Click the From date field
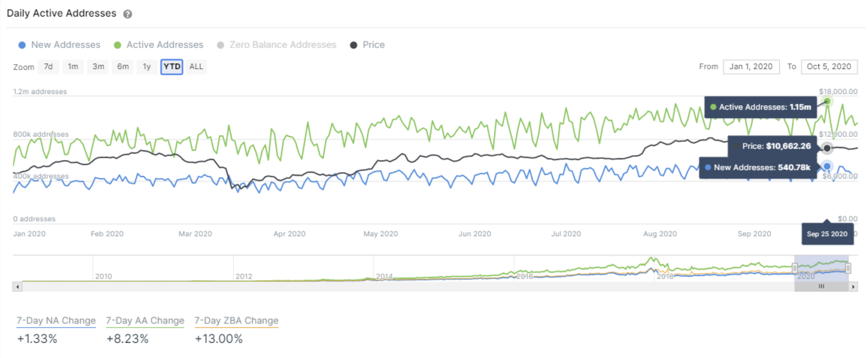This screenshot has width=868, height=358. click(x=751, y=67)
